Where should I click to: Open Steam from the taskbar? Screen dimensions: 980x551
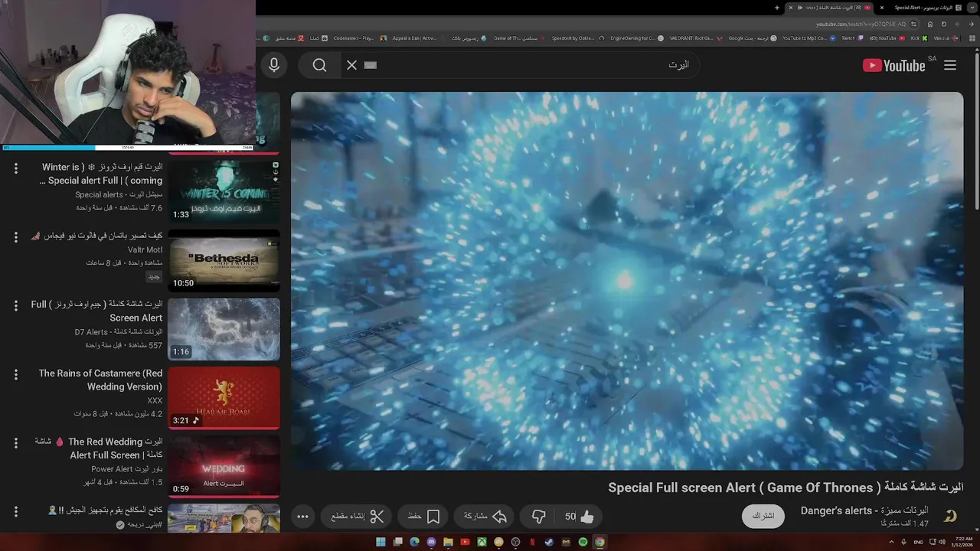coord(549,542)
